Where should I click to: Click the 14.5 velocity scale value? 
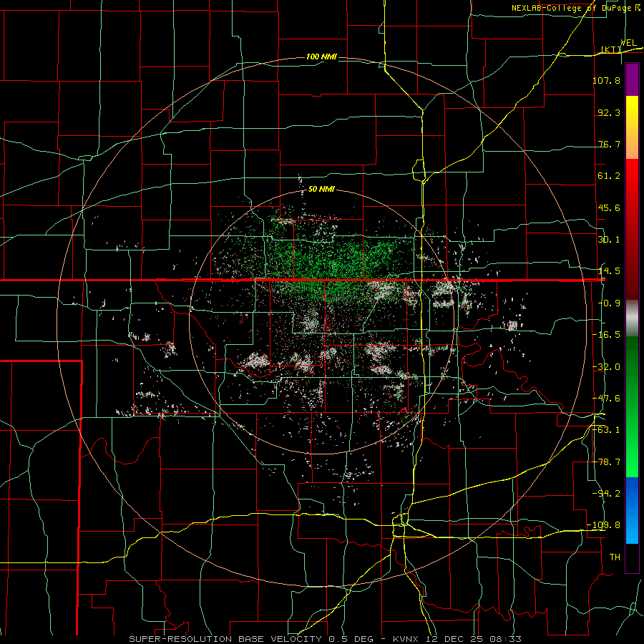(x=609, y=271)
